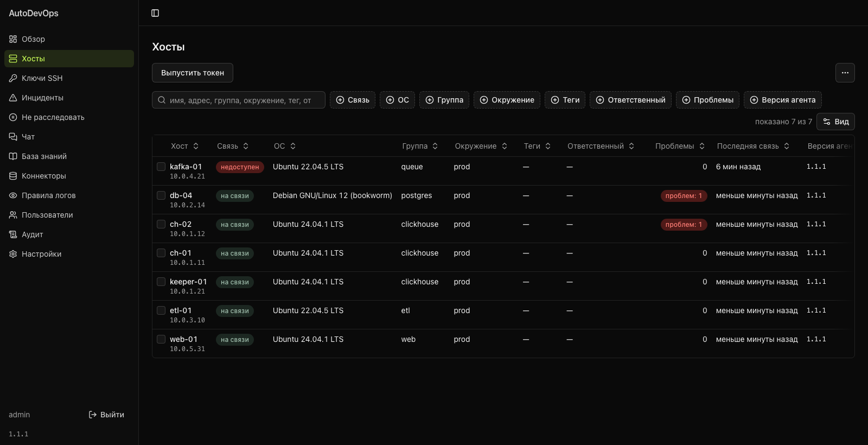This screenshot has width=868, height=445.
Task: Click the проблем: 1 badge for ch-02
Action: [x=684, y=225]
